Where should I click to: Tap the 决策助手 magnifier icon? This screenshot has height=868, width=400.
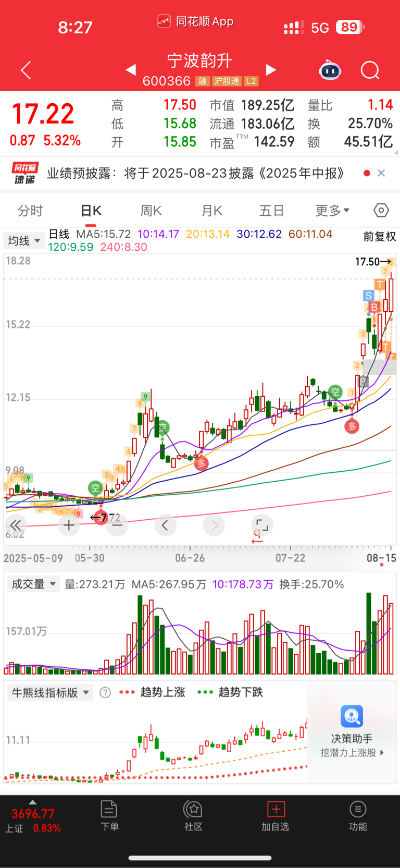coord(352,716)
